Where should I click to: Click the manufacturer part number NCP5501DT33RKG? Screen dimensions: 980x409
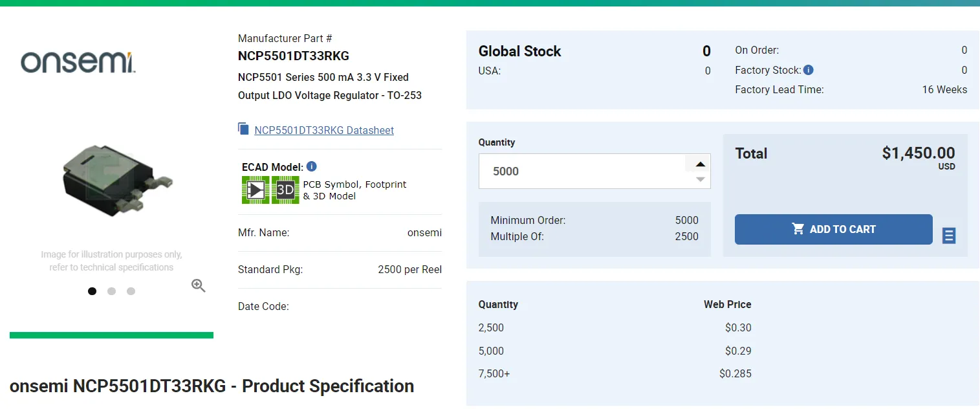tap(294, 56)
